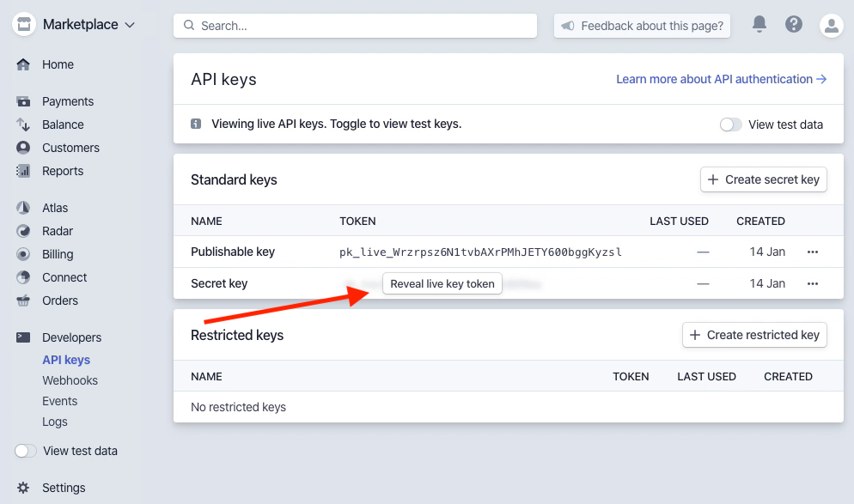Open the user profile avatar icon
Image resolution: width=854 pixels, height=504 pixels.
pyautogui.click(x=831, y=26)
